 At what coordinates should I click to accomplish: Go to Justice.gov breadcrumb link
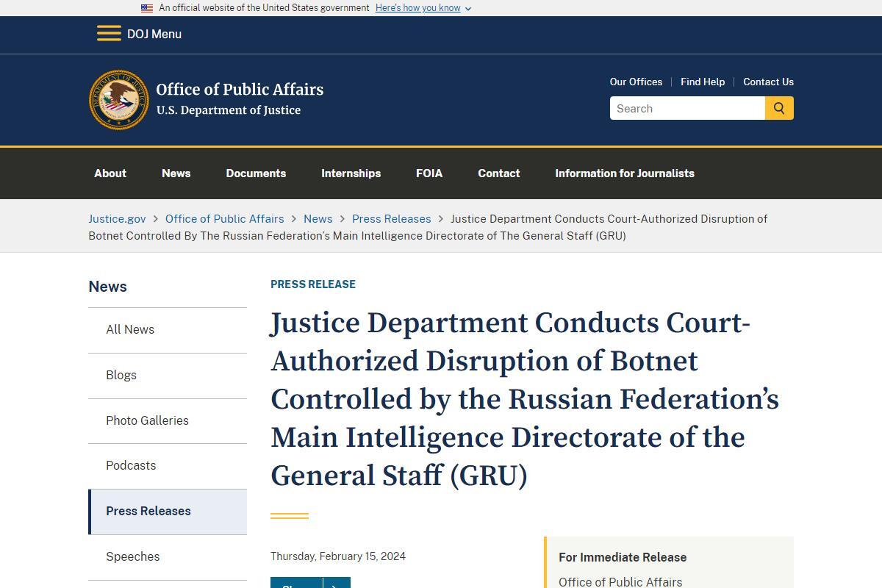click(x=117, y=219)
